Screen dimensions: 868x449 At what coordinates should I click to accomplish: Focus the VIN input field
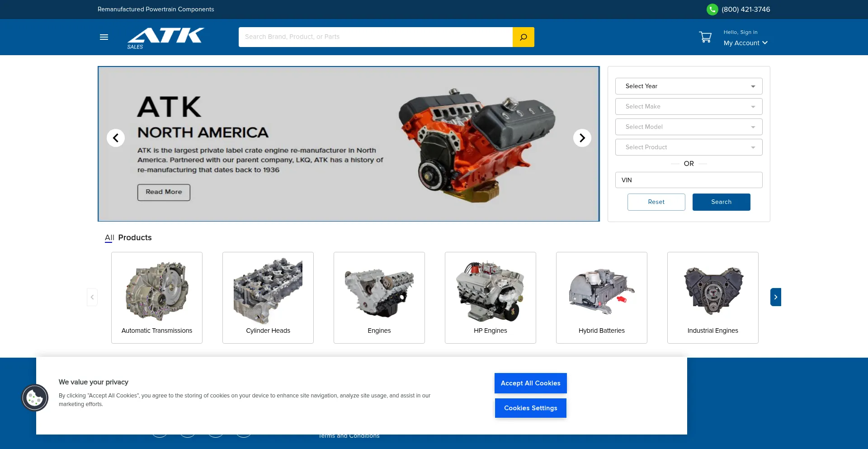pos(689,180)
